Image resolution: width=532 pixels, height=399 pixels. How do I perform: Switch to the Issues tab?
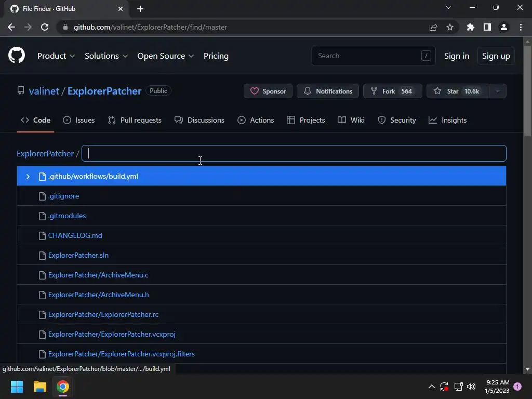(79, 120)
